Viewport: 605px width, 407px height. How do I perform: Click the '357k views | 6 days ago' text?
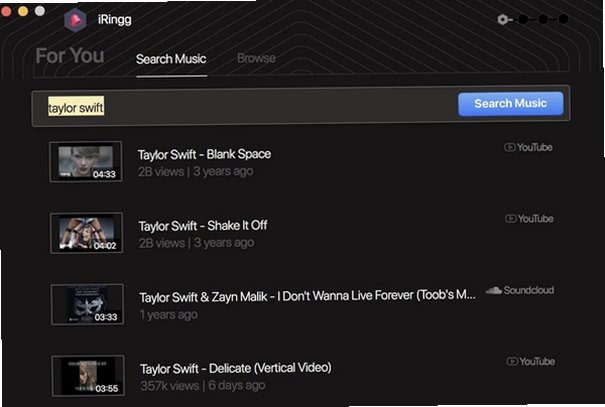coord(203,385)
